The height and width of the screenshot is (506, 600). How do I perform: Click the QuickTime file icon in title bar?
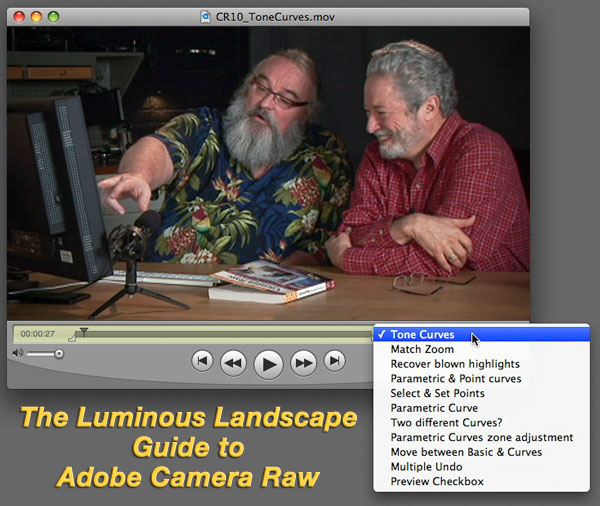click(205, 17)
